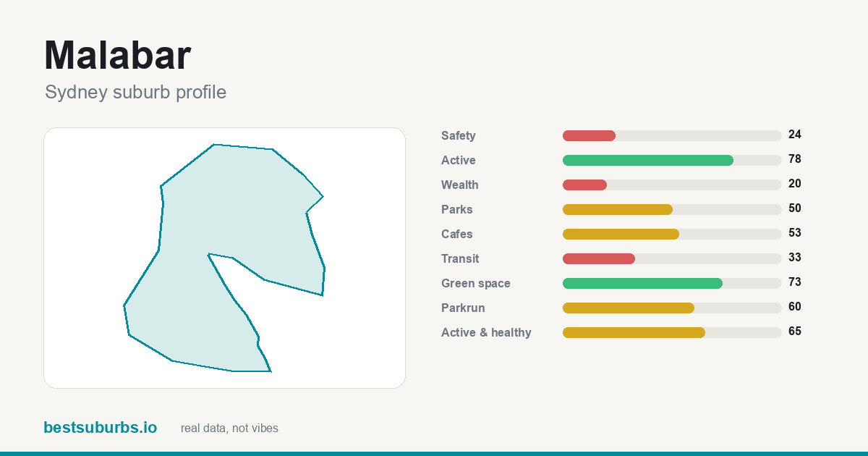Click the bestsuburbs.io brand link
Viewport: 868px width, 456px height.
(100, 428)
